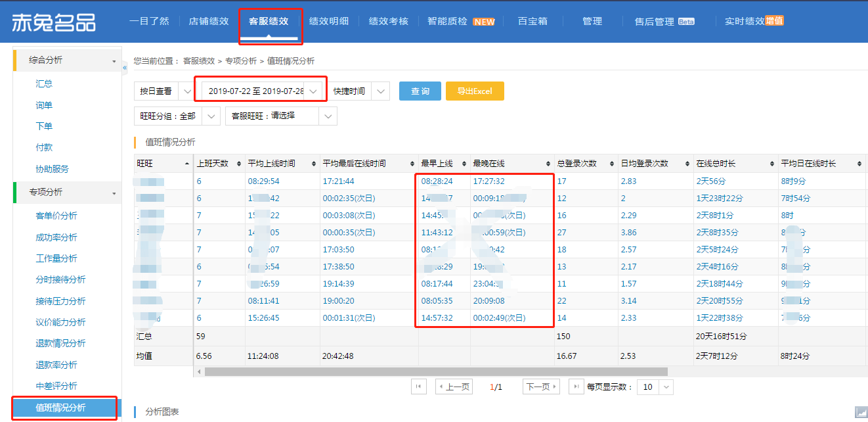Click the chart icon at bottom right
Viewport: 868px width, 422px height.
[861, 412]
